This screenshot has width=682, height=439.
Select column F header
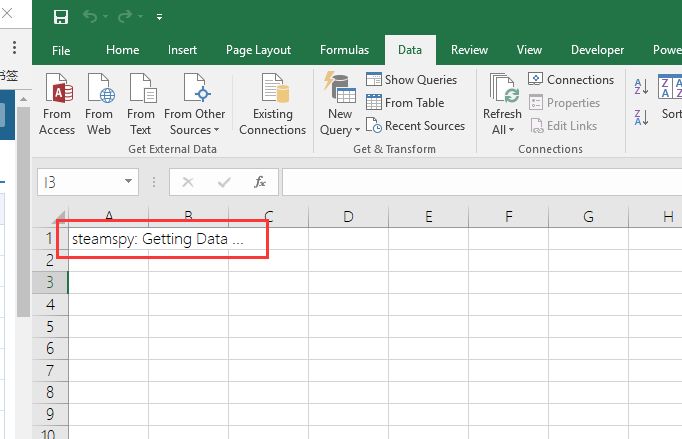click(x=508, y=216)
